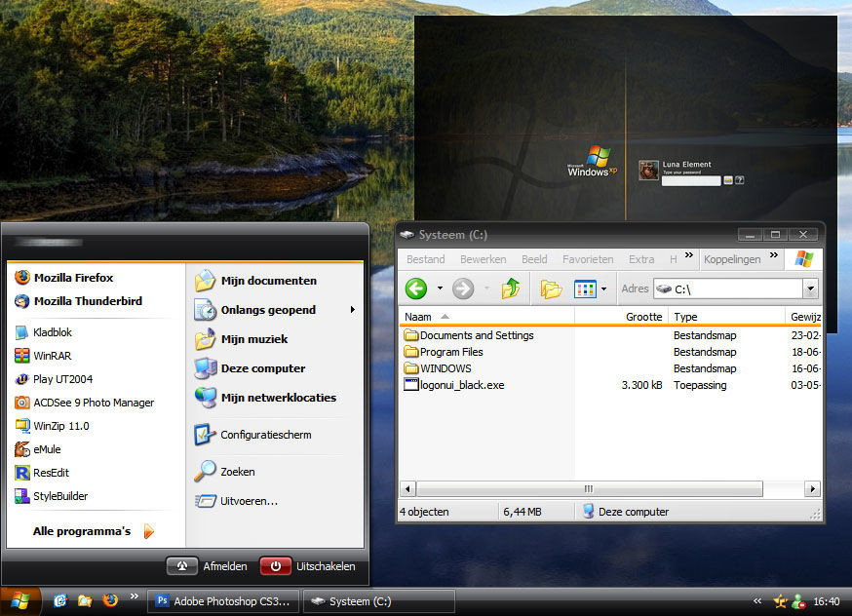Click the Start button orb
The width and height of the screenshot is (852, 616).
[20, 601]
